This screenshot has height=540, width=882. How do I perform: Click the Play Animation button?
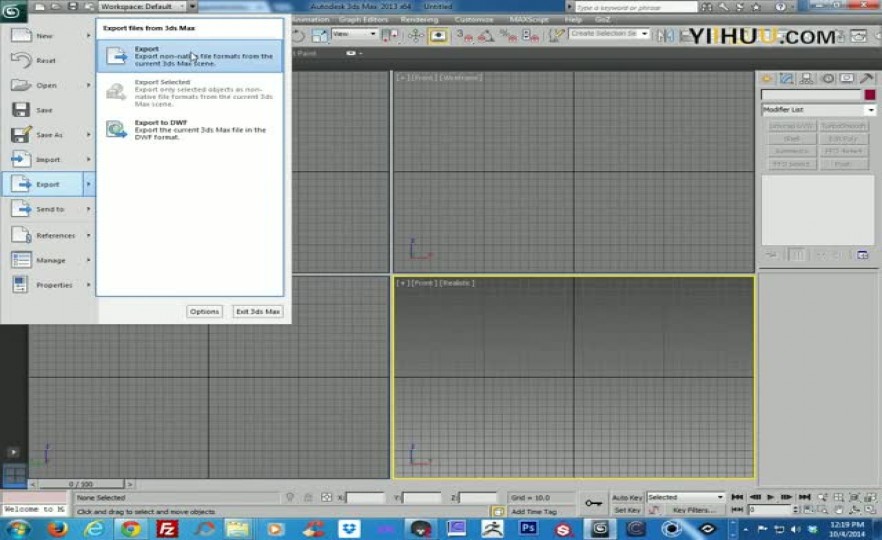point(771,497)
